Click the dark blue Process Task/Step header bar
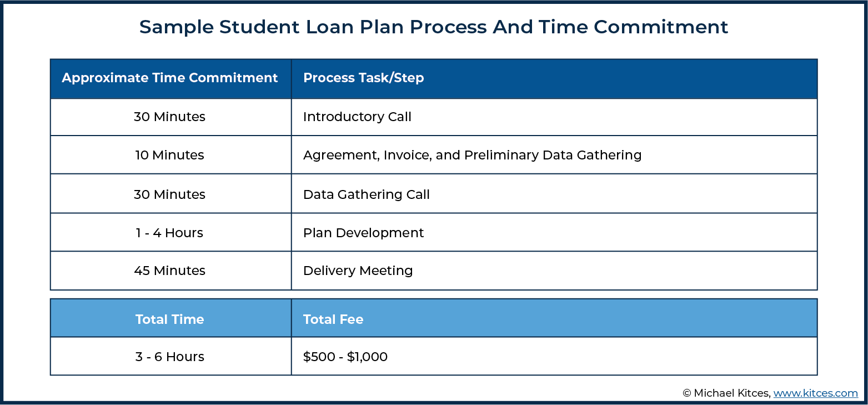Image resolution: width=868 pixels, height=405 pixels. (x=554, y=79)
